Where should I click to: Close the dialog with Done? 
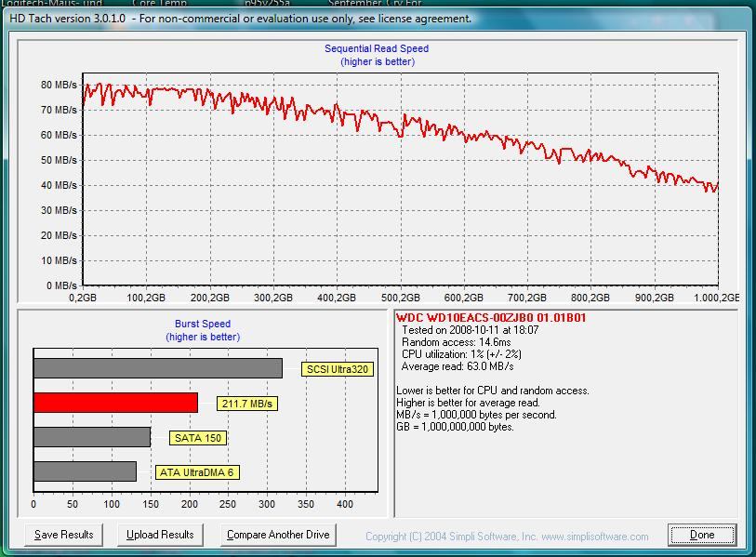pyautogui.click(x=702, y=535)
